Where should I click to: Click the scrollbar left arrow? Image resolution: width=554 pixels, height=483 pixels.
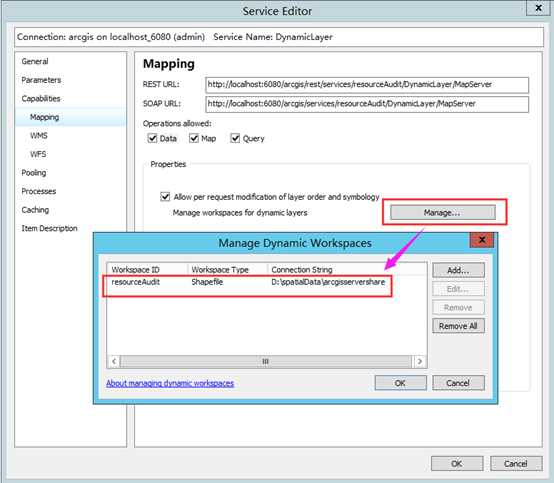click(x=114, y=361)
